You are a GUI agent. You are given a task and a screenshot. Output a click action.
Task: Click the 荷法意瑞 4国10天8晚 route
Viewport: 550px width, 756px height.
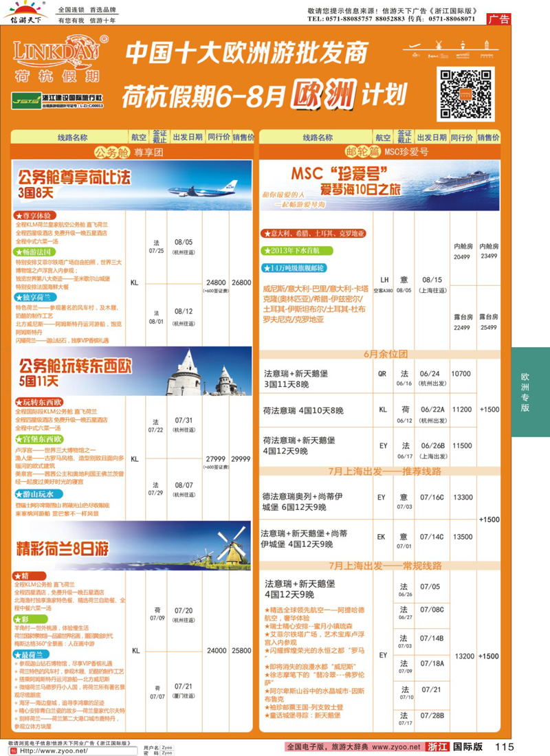point(303,411)
